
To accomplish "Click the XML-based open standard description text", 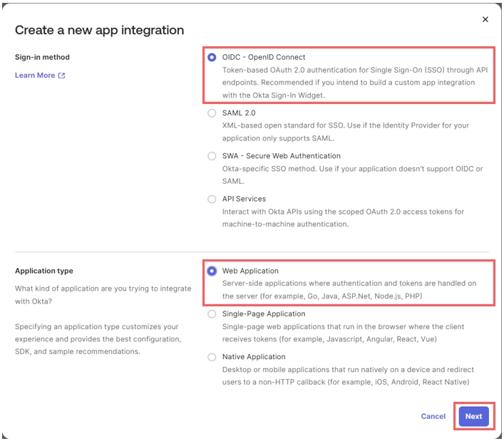I will point(346,132).
